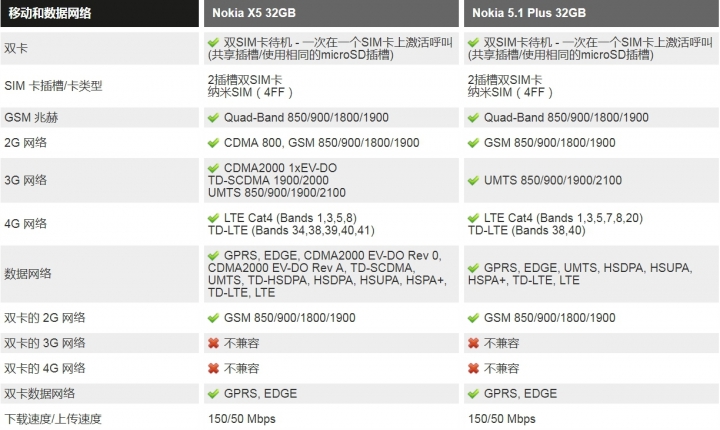Click the 下载速度/上传速度 row label
Viewport: 720px width, 430px height.
point(53,419)
